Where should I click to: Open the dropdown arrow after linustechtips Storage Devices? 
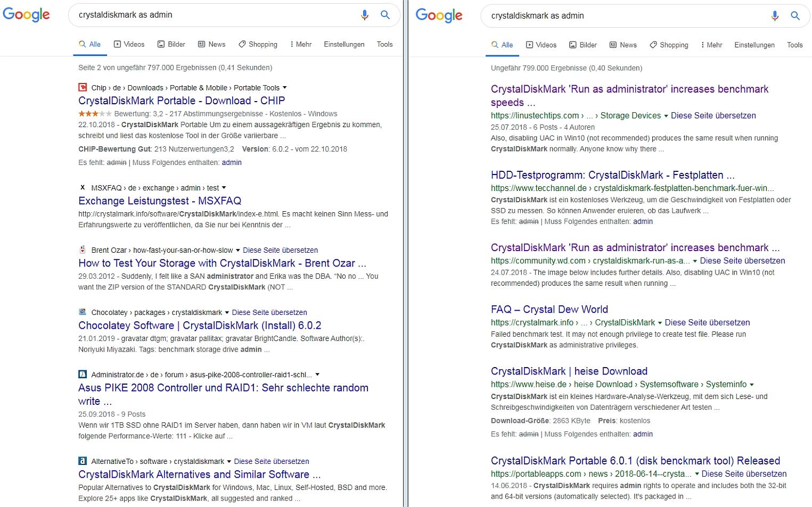[666, 115]
